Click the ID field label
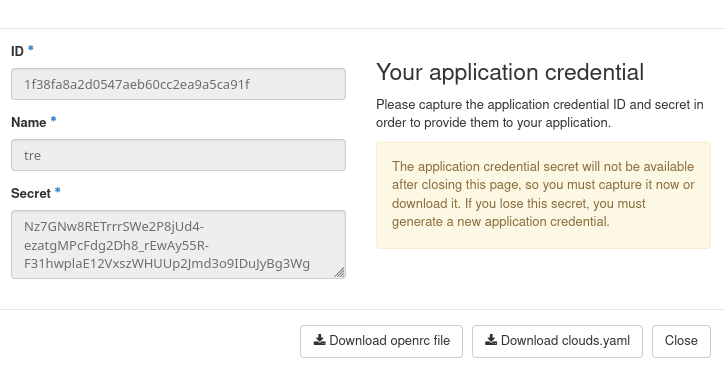The width and height of the screenshot is (725, 368). point(17,51)
